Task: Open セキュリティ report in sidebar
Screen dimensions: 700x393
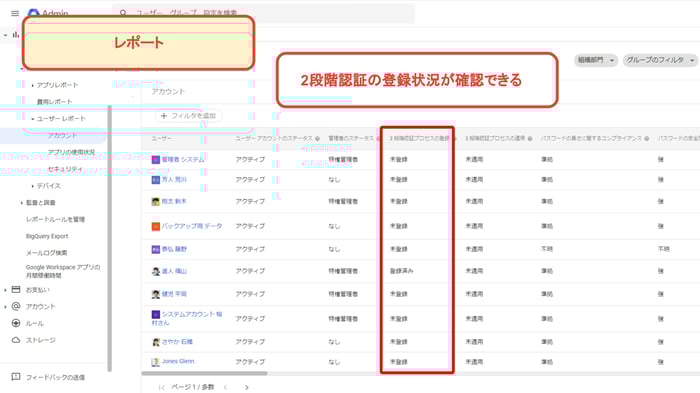Action: [x=65, y=169]
